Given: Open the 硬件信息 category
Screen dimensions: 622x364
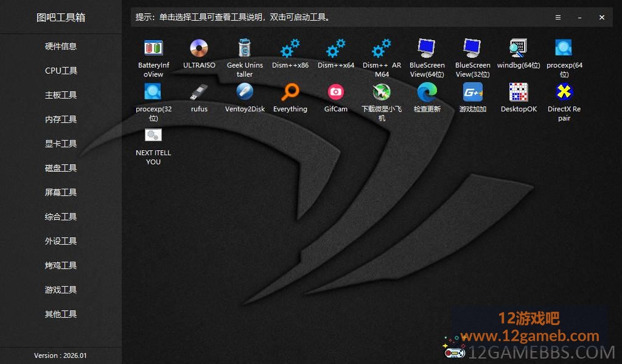Looking at the screenshot, I should [x=61, y=46].
